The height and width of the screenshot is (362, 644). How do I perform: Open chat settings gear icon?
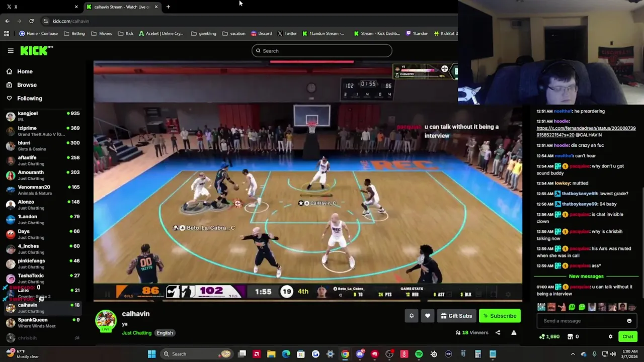610,336
